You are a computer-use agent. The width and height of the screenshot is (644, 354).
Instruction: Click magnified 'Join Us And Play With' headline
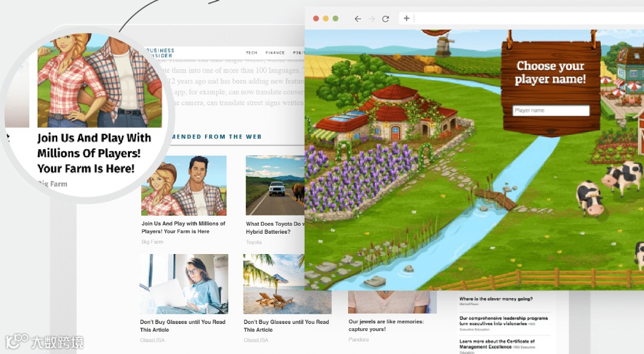pyautogui.click(x=94, y=153)
